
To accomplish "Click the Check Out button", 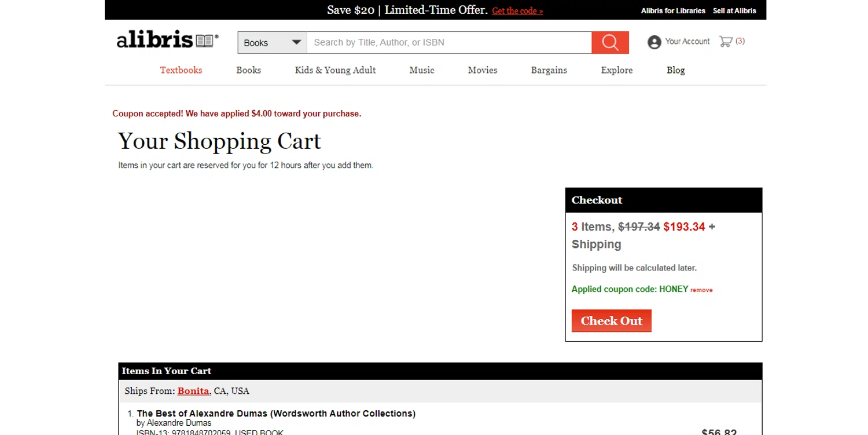I will click(611, 321).
